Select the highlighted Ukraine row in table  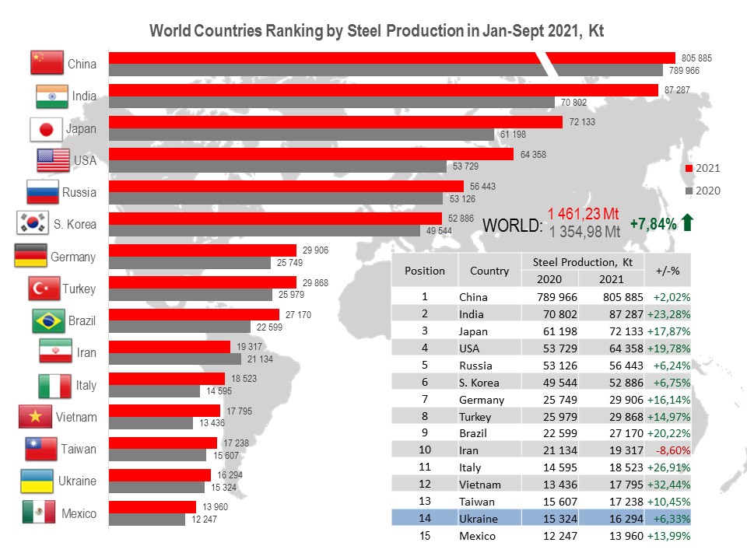[x=540, y=518]
